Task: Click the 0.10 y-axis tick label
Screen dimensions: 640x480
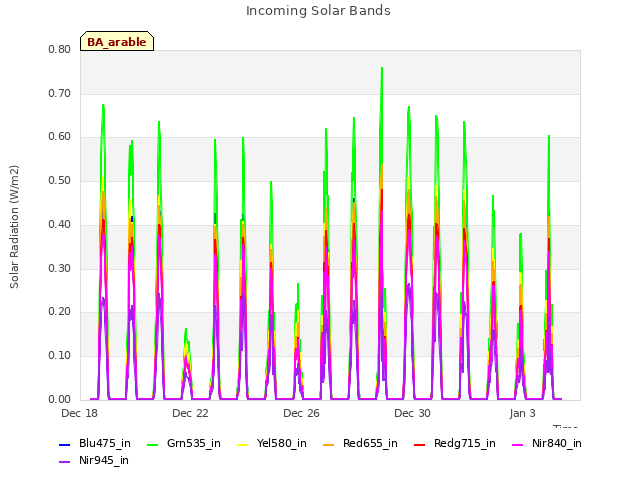Action: (x=60, y=356)
